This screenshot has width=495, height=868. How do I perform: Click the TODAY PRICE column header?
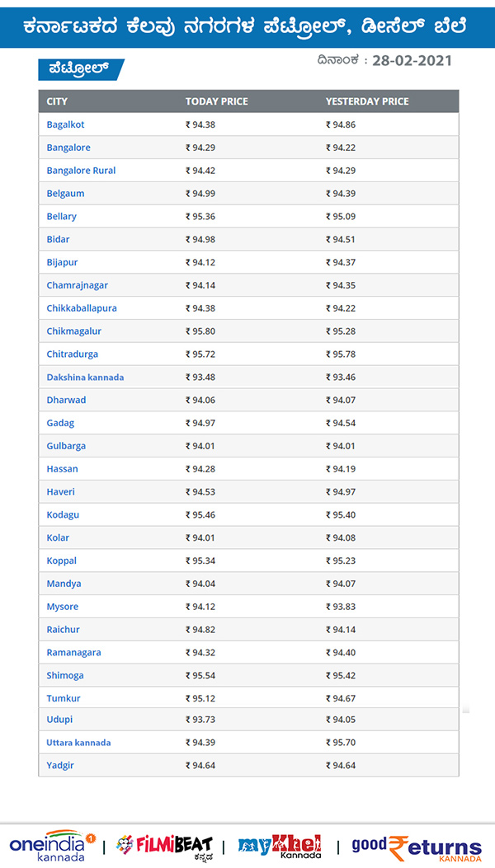217,102
